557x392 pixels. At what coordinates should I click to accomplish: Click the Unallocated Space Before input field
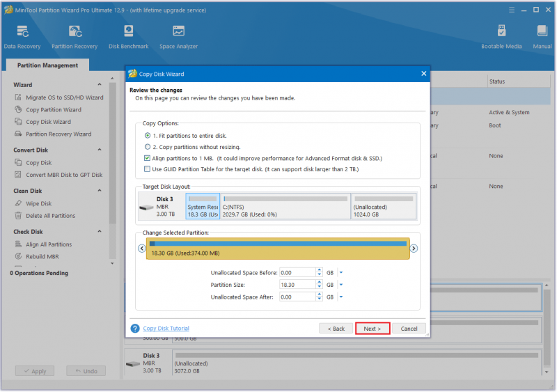tap(297, 272)
